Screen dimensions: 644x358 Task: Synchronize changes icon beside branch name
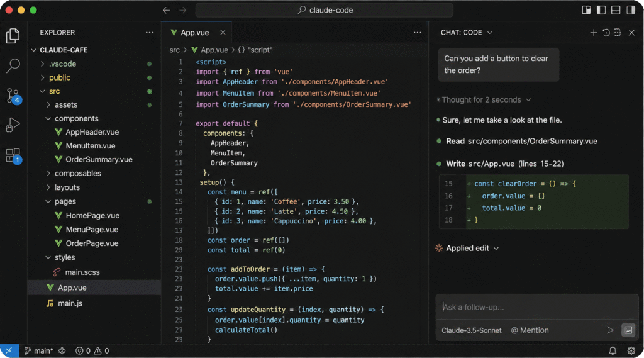(x=62, y=350)
